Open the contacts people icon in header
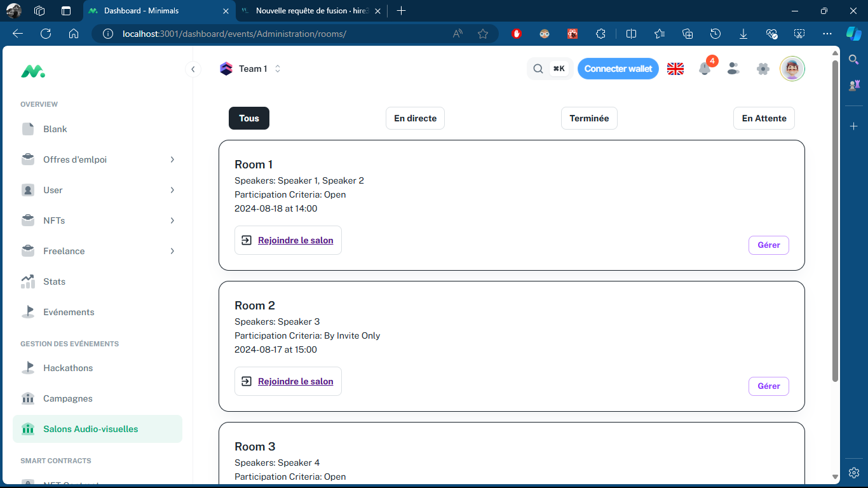Image resolution: width=868 pixels, height=488 pixels. tap(734, 69)
